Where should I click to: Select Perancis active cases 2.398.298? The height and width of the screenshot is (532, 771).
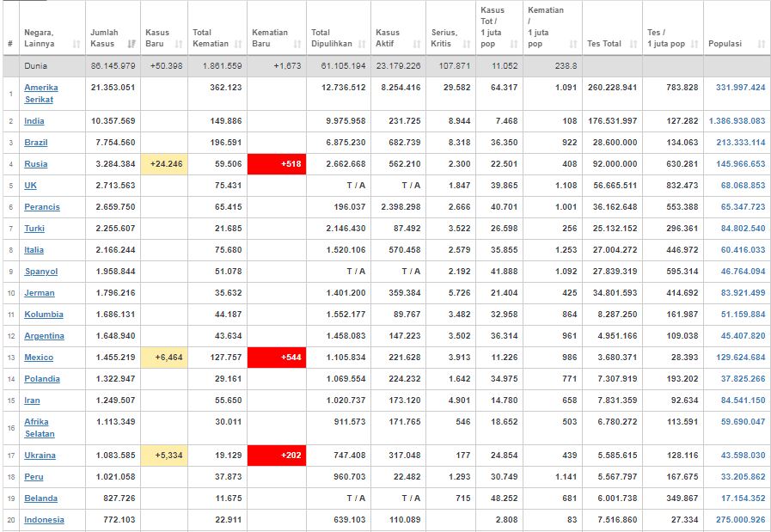tap(401, 207)
